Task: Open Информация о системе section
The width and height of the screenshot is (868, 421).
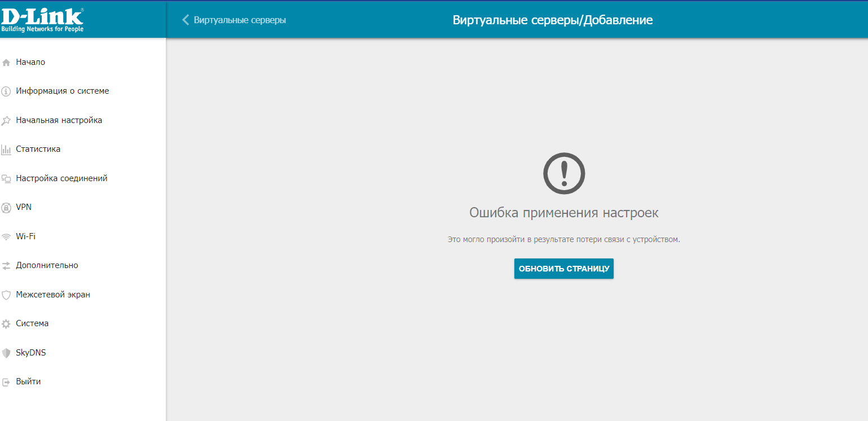Action: tap(63, 91)
